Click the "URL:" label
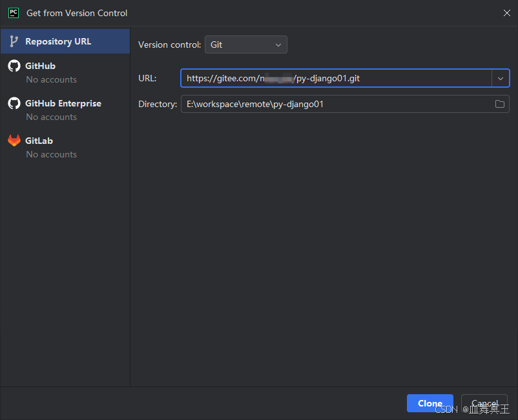The width and height of the screenshot is (518, 420). click(x=147, y=79)
